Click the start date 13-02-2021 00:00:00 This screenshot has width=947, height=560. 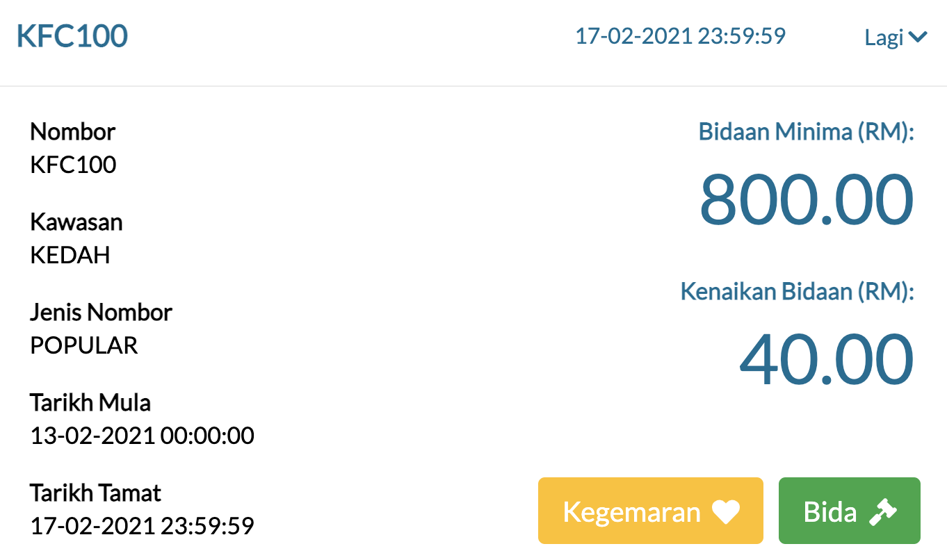(143, 436)
